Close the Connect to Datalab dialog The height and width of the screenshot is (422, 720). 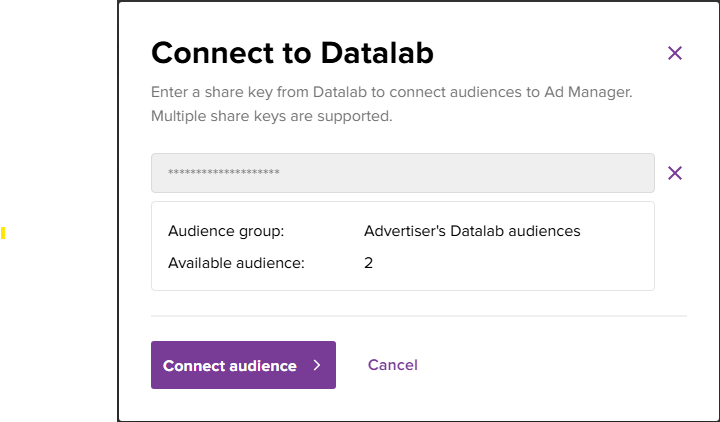pyautogui.click(x=675, y=53)
